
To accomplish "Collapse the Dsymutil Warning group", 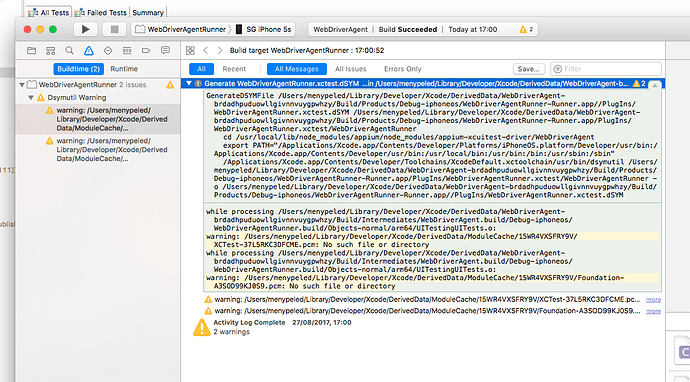I will point(31,98).
